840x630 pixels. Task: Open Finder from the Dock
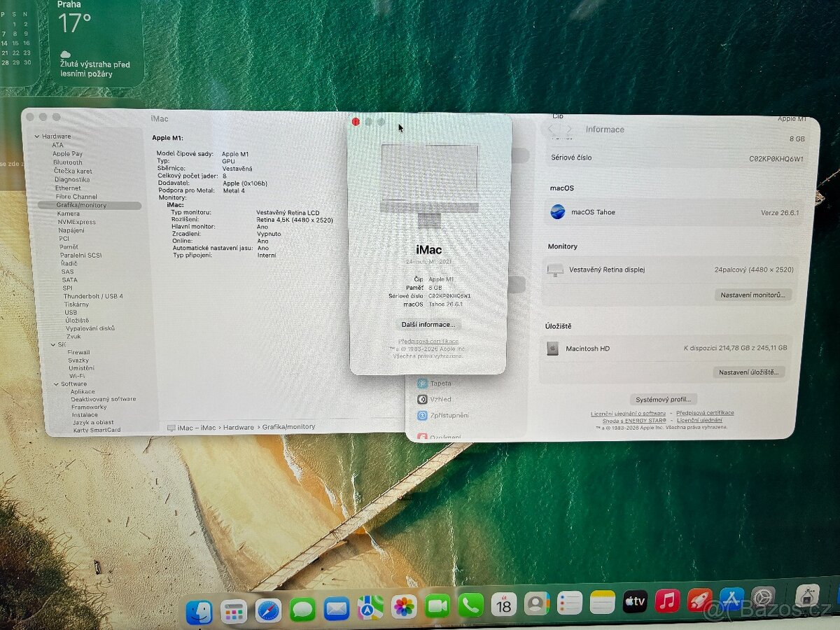pos(199,612)
